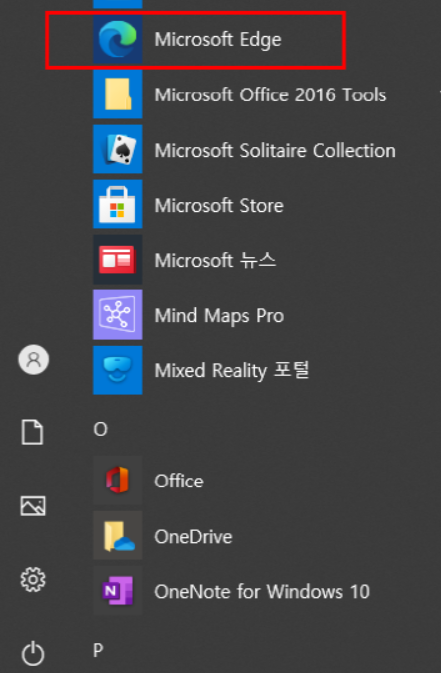Image resolution: width=441 pixels, height=673 pixels.
Task: Click the 'Microsoft Office 2016 Tools' label
Action: 270,95
